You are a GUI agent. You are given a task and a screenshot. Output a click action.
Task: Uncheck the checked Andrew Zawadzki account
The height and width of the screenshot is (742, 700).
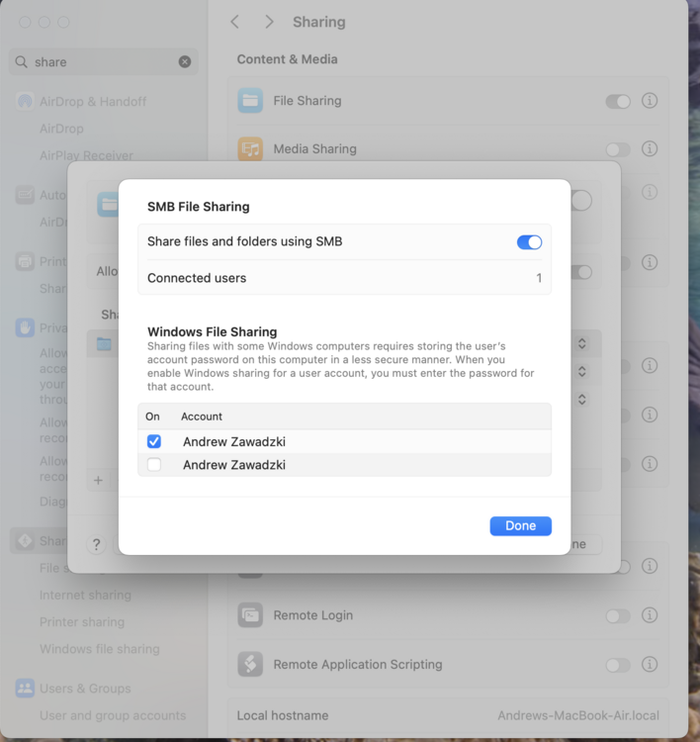point(153,441)
